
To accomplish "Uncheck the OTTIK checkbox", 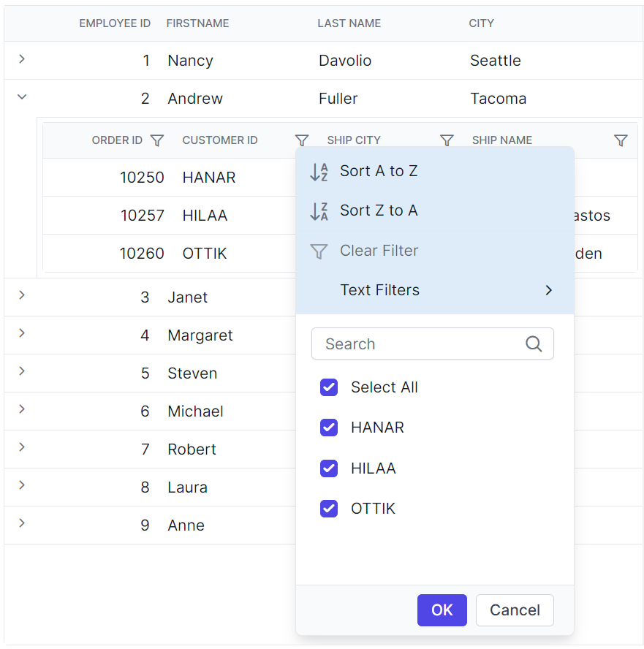I will pos(329,509).
